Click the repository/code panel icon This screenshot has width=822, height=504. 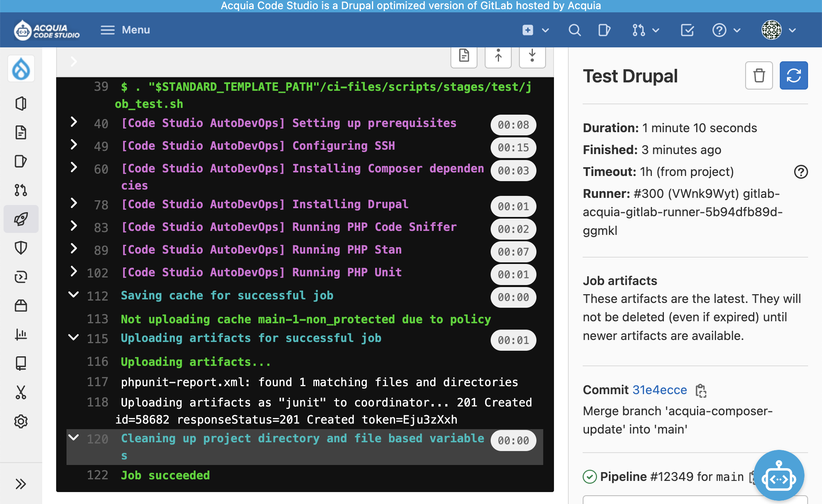click(x=21, y=132)
